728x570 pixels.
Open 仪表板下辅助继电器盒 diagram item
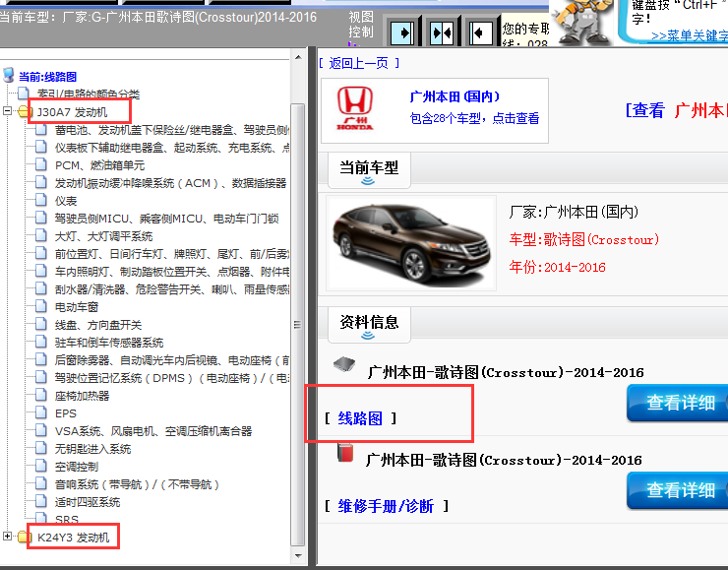172,148
